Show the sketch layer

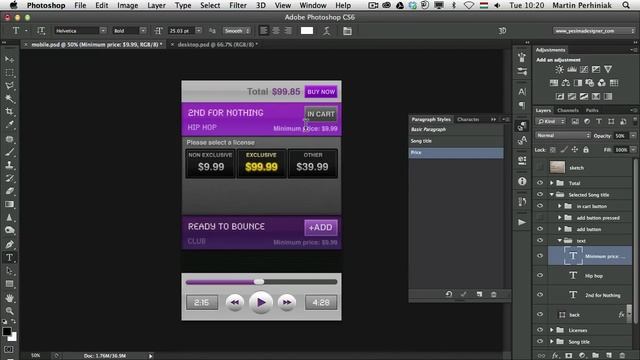[540, 167]
